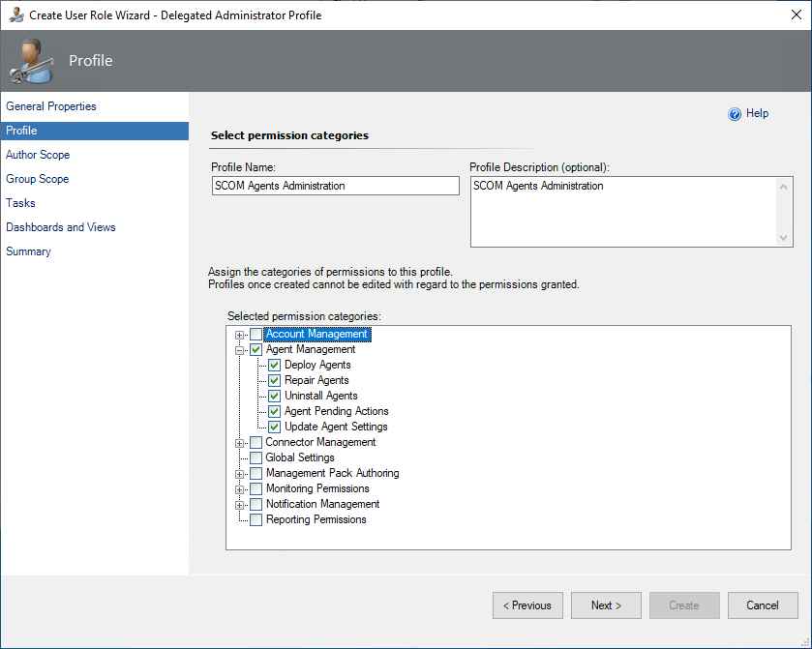
Task: Open the Author Scope page
Action: [x=38, y=155]
